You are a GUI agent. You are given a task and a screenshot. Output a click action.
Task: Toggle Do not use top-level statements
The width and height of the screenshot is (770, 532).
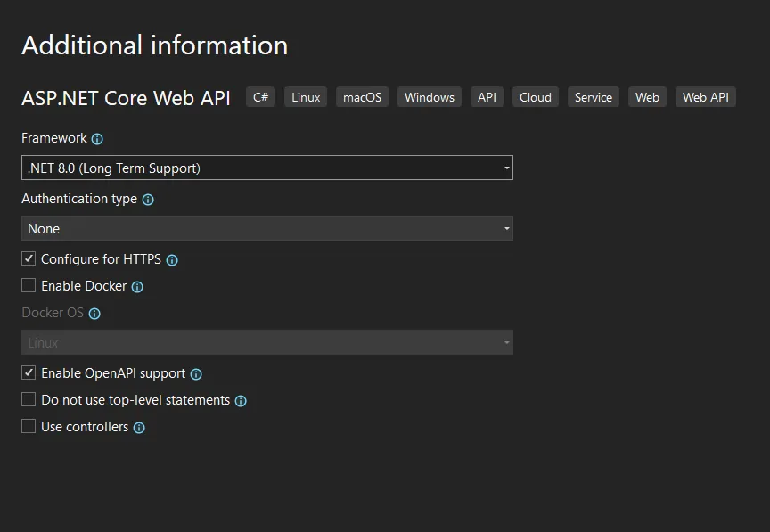(28, 399)
